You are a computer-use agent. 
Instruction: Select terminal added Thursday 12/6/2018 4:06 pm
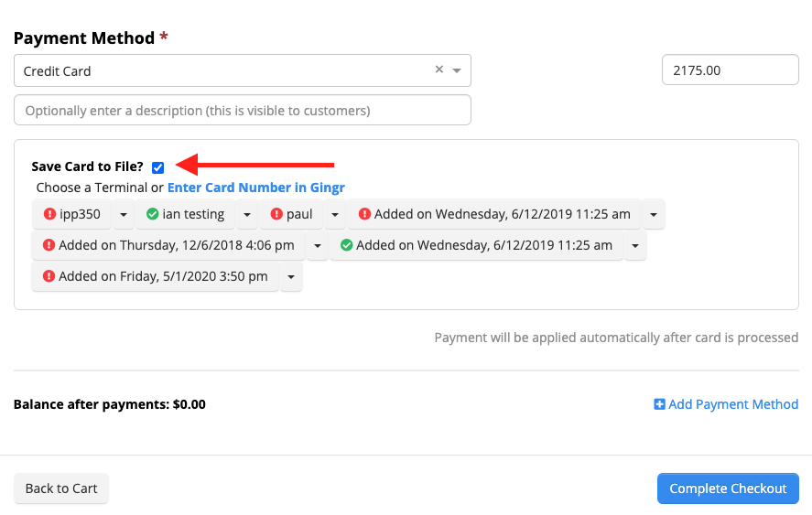coord(168,245)
